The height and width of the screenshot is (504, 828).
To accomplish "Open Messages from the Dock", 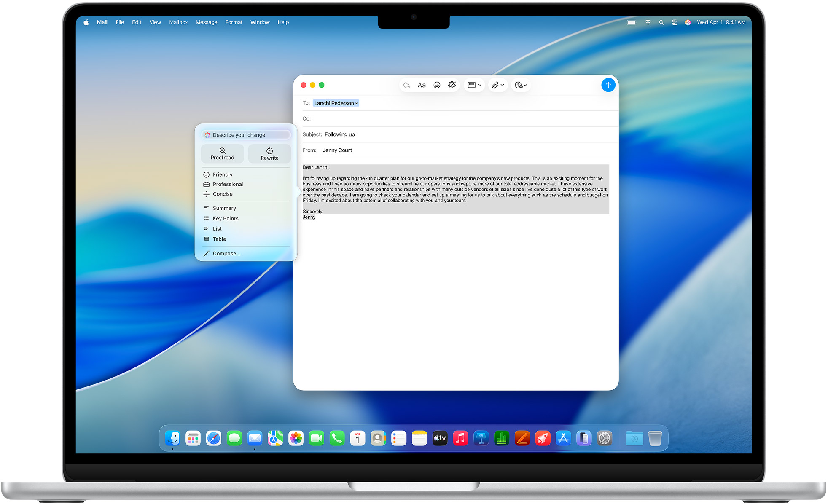I will point(234,438).
